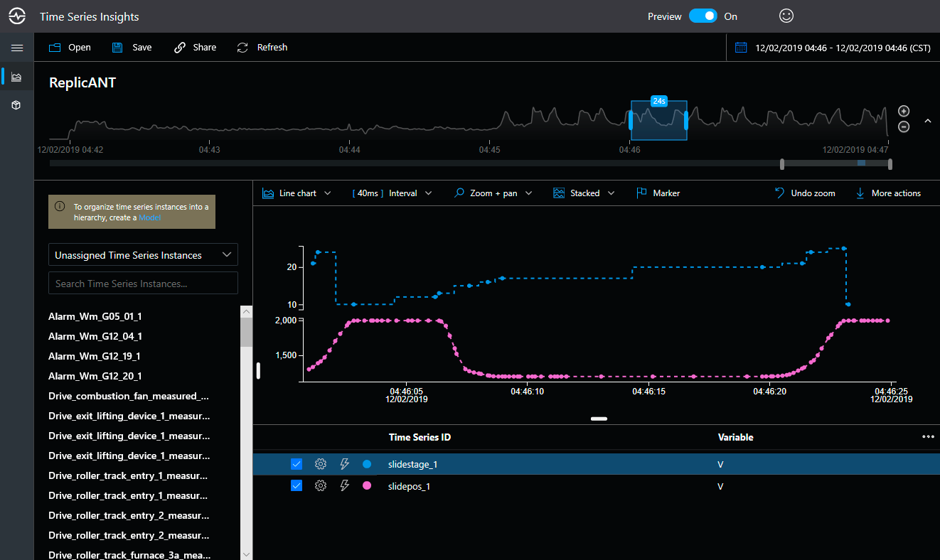Click the Refresh button
The width and height of the screenshot is (940, 560).
(262, 48)
